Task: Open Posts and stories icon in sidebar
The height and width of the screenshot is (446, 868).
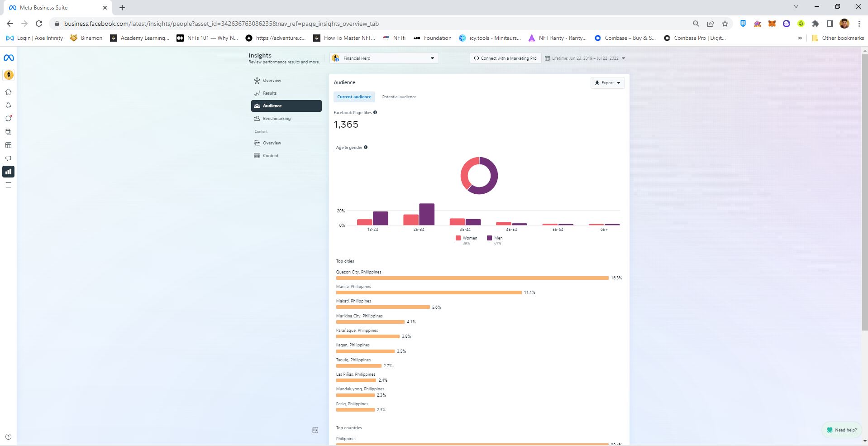Action: 8,132
